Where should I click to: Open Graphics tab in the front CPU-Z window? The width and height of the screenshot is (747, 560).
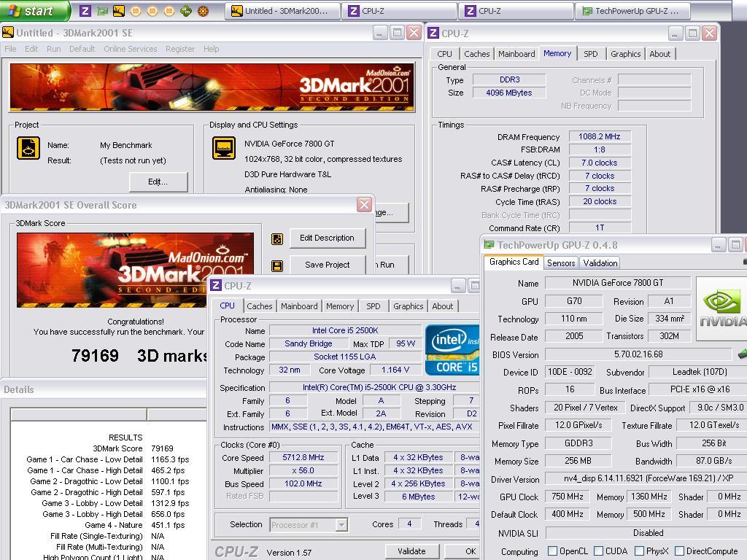408,306
